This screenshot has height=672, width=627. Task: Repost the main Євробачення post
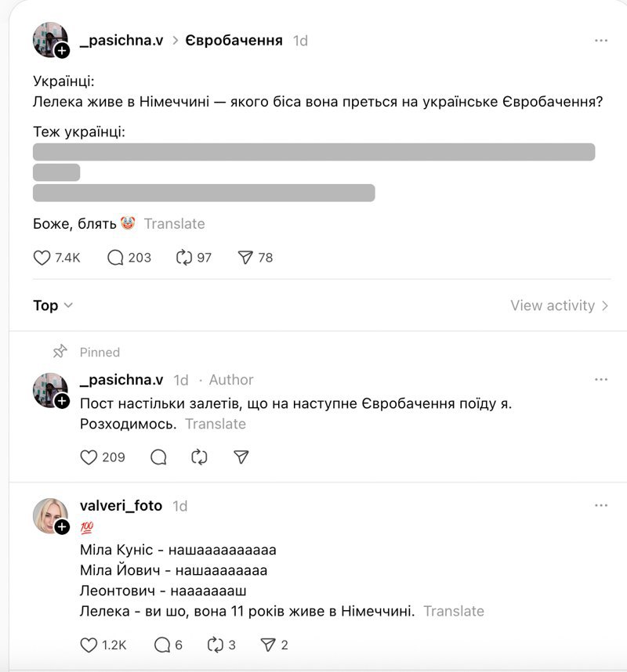pyautogui.click(x=185, y=258)
